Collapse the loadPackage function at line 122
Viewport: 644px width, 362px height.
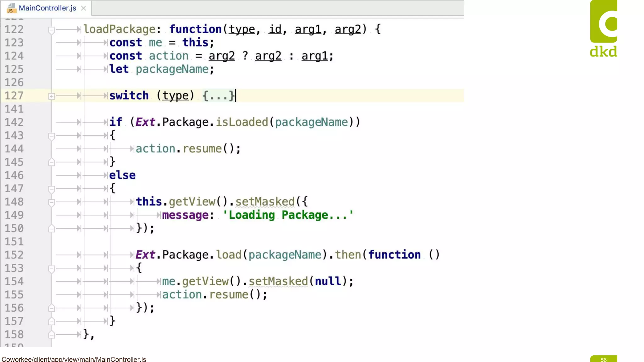[52, 30]
